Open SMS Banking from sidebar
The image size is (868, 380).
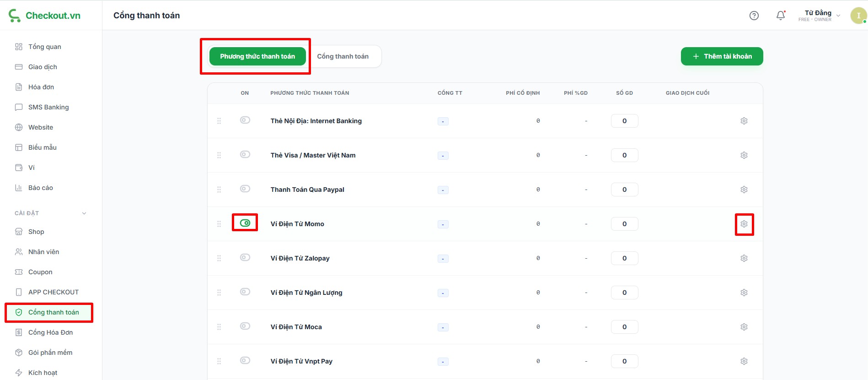click(x=48, y=107)
